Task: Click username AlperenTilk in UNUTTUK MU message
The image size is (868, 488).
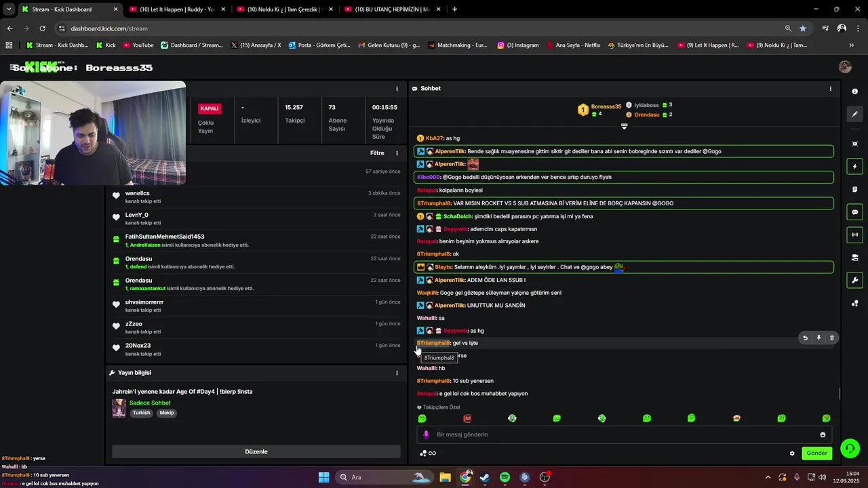Action: 449,306
